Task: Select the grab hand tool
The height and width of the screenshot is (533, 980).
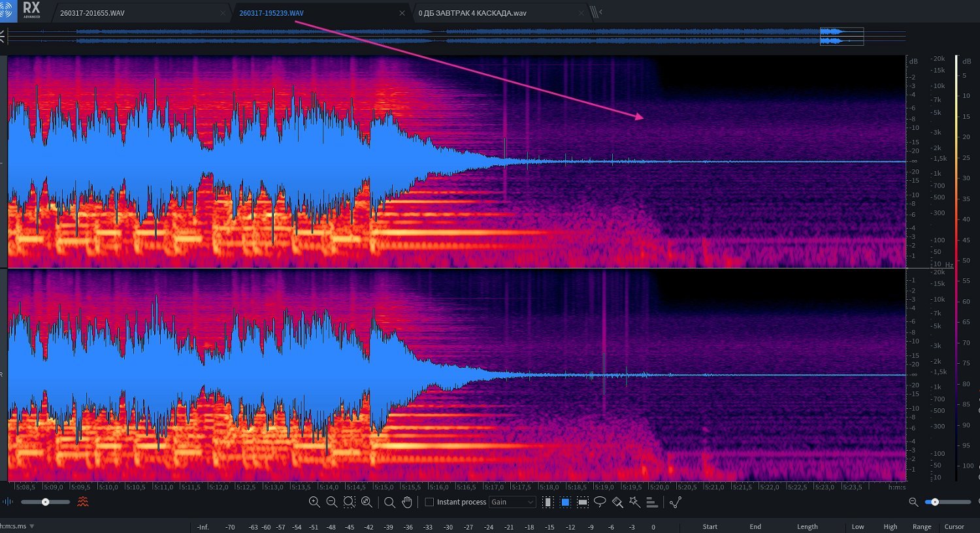Action: click(407, 502)
